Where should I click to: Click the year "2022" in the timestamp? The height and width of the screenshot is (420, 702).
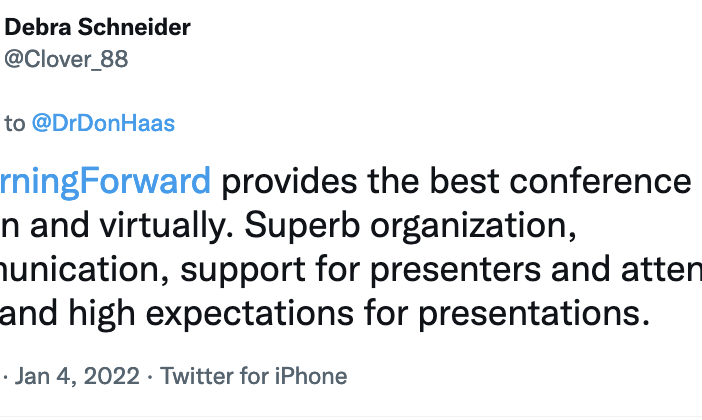tap(111, 376)
